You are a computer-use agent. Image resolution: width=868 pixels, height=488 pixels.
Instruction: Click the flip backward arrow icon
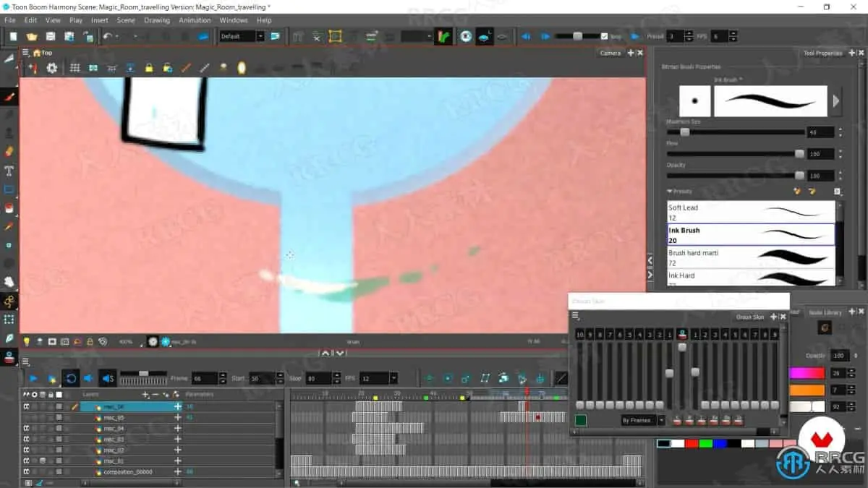[x=526, y=36]
